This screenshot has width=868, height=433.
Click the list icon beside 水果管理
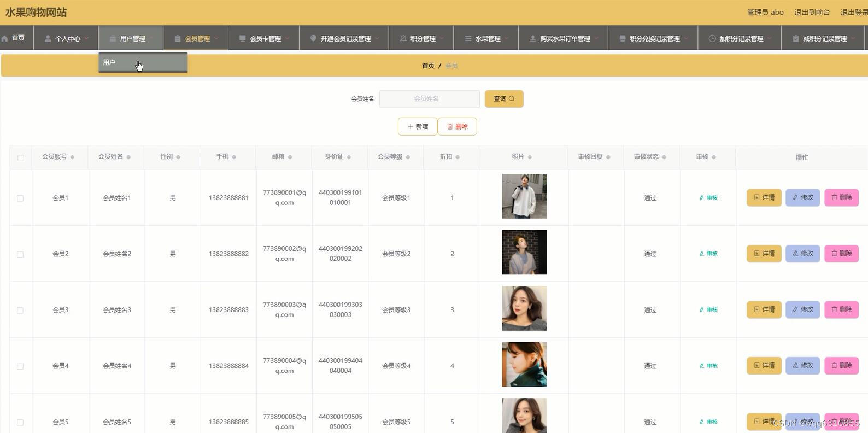coord(468,38)
